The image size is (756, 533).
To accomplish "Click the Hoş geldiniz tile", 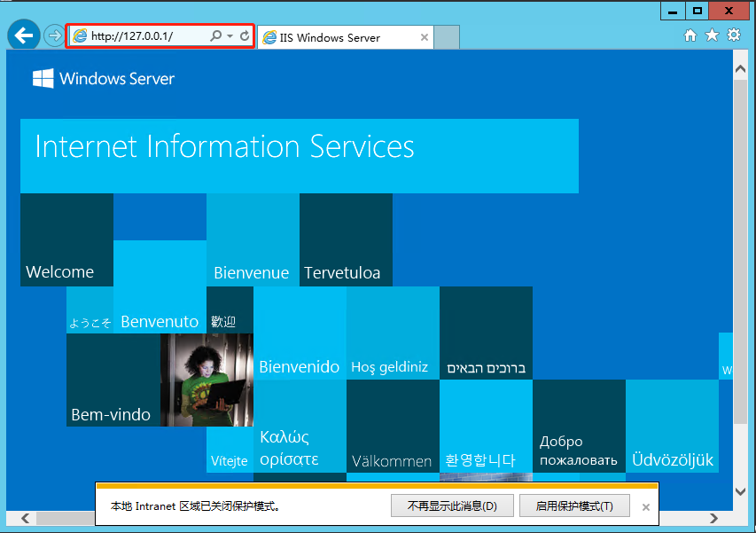I will point(393,333).
